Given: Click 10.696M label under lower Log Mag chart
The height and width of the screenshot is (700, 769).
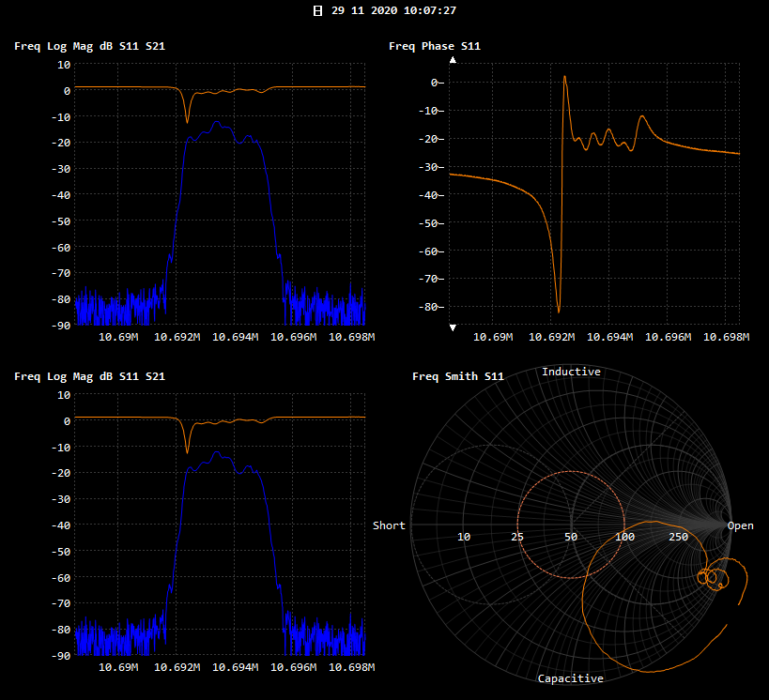Looking at the screenshot, I should [293, 668].
